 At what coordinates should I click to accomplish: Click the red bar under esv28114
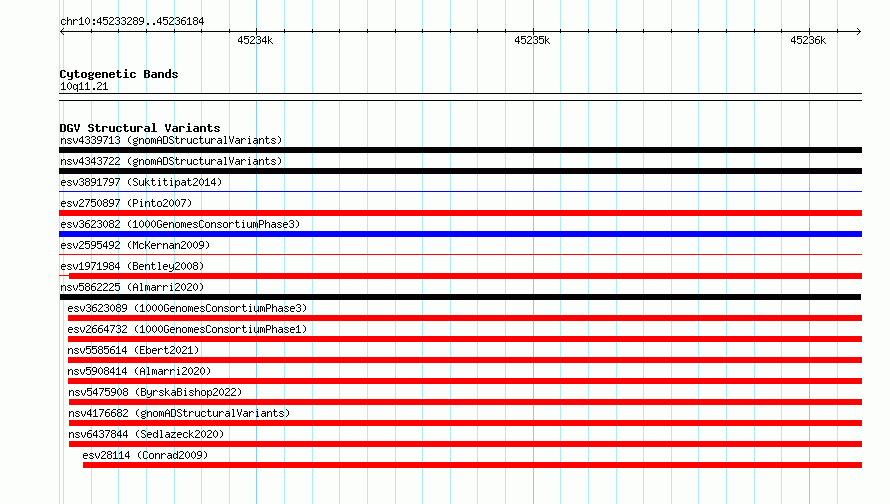click(472, 465)
